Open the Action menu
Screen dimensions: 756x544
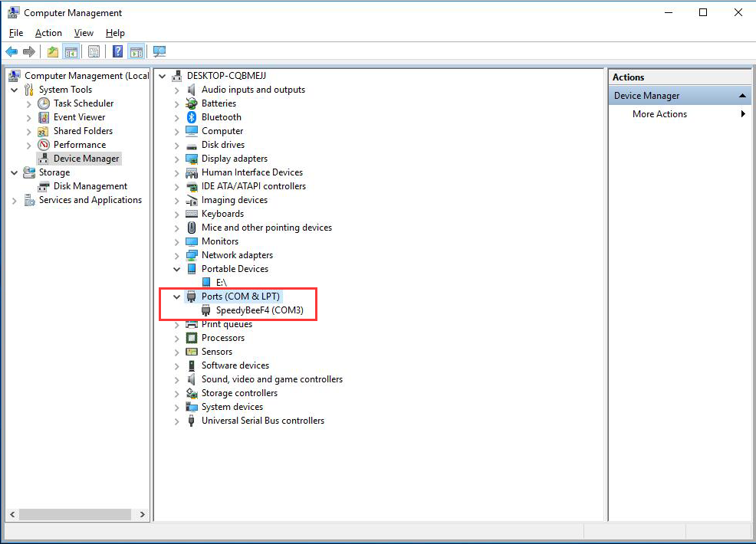[x=48, y=33]
